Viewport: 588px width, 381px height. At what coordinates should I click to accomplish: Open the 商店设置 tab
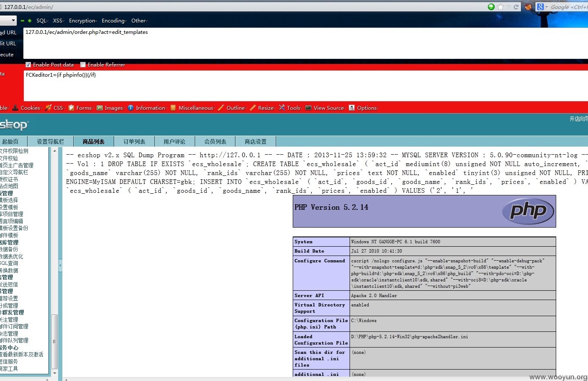tap(256, 142)
